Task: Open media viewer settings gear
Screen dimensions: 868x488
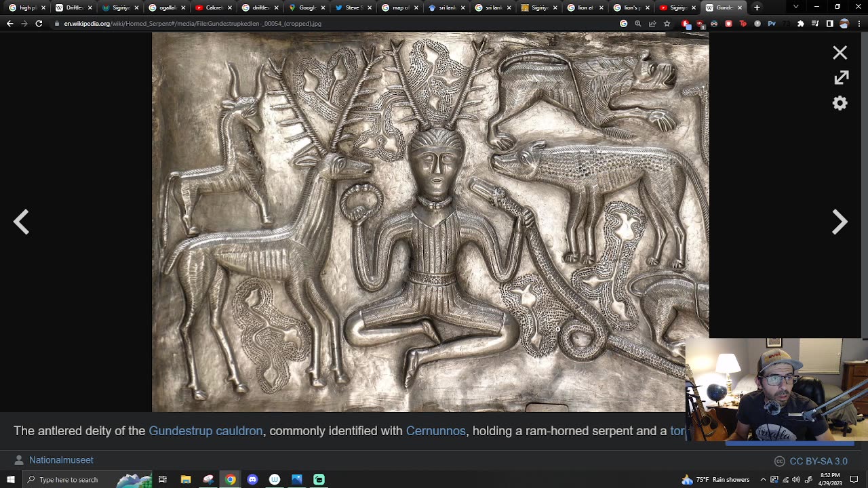Action: click(x=840, y=103)
